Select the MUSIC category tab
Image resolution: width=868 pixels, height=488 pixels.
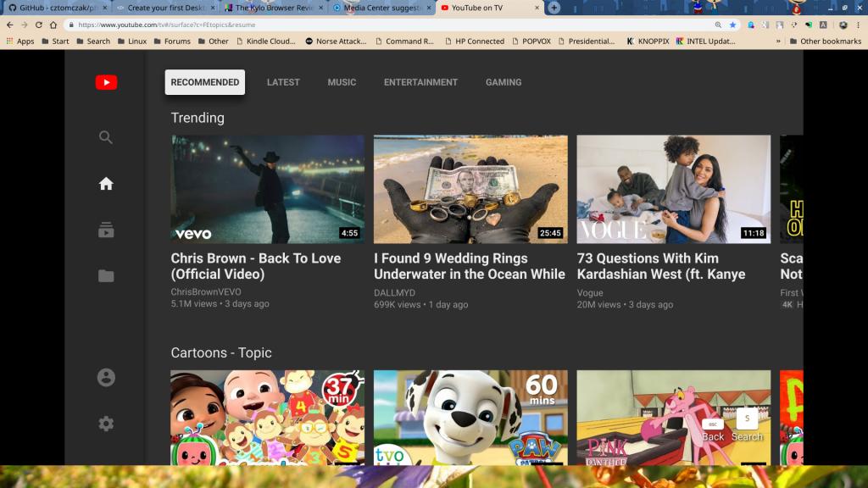point(342,82)
